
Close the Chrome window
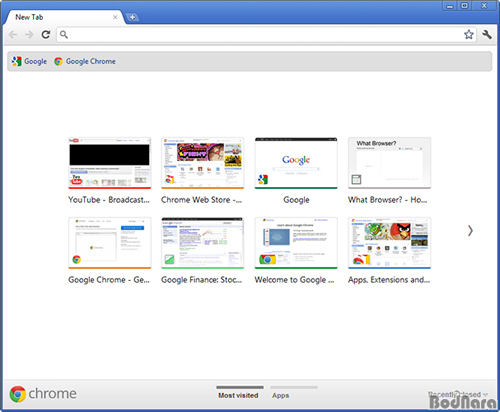484,6
